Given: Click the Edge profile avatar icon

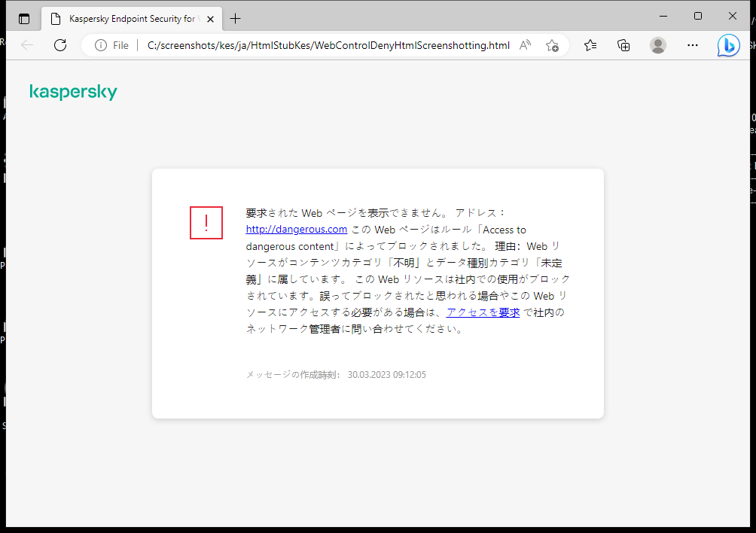Looking at the screenshot, I should (x=657, y=45).
